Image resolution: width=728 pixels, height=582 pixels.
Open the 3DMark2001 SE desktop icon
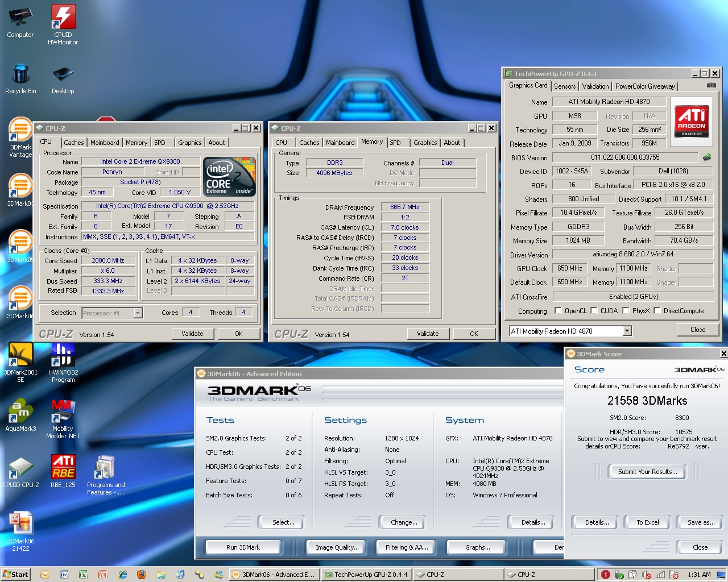pyautogui.click(x=20, y=355)
